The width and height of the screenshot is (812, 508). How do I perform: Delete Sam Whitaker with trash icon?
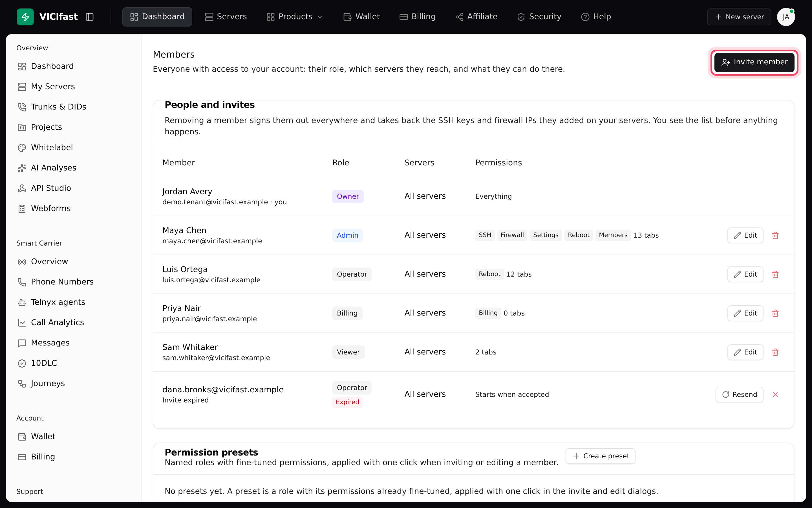tap(775, 352)
